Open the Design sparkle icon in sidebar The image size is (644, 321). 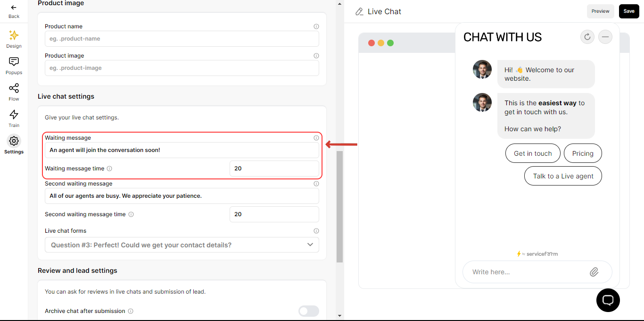14,35
